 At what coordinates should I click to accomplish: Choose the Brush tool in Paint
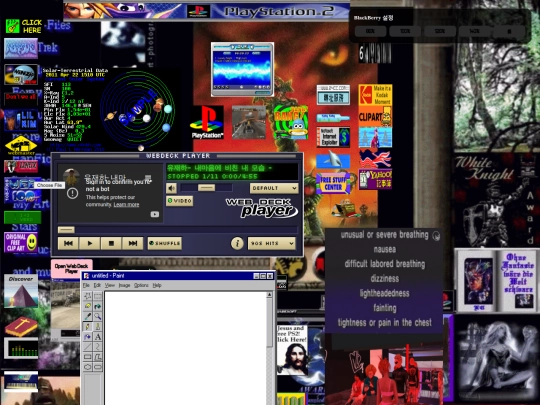point(98,326)
